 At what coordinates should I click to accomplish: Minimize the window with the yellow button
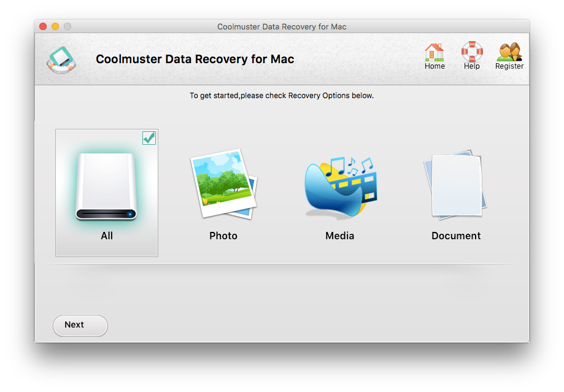(x=55, y=26)
